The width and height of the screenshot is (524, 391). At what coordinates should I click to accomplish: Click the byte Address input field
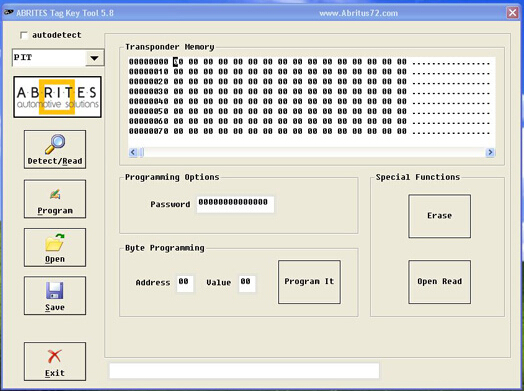point(185,283)
